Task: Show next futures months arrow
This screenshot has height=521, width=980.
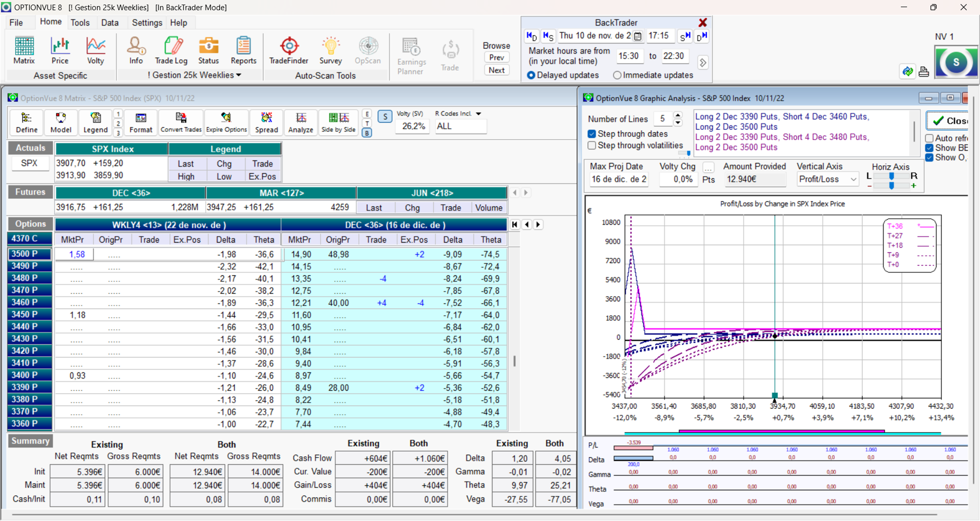Action: click(x=526, y=193)
